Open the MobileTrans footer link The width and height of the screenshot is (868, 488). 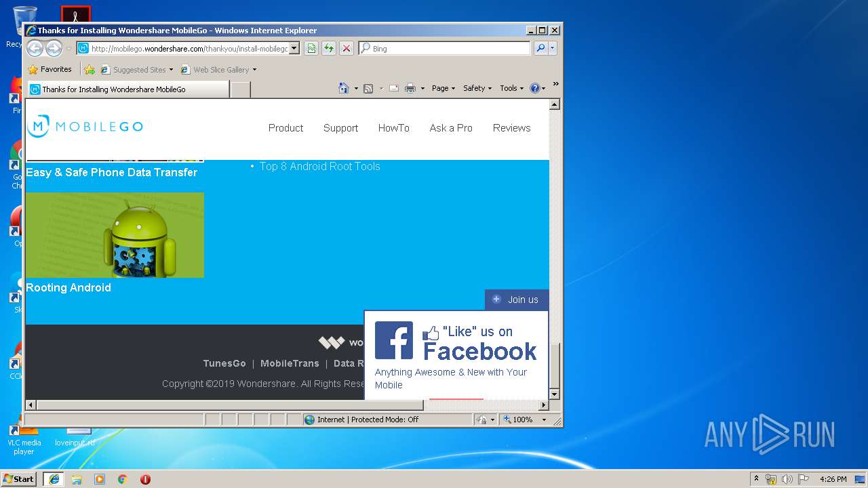(x=290, y=363)
